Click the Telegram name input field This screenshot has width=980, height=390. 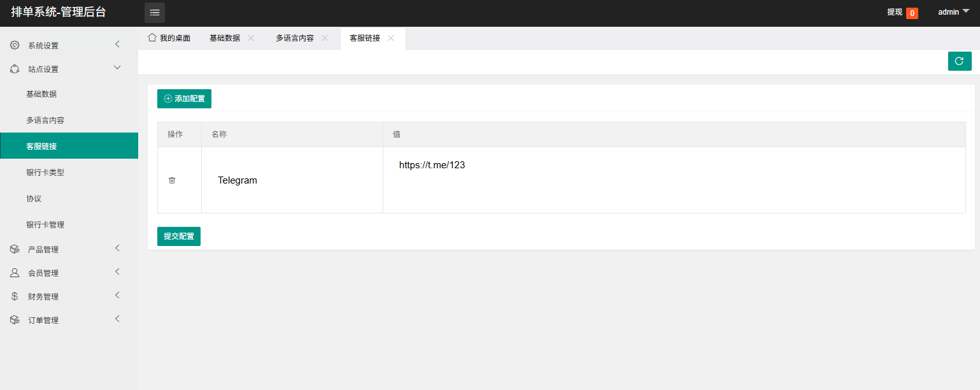292,180
